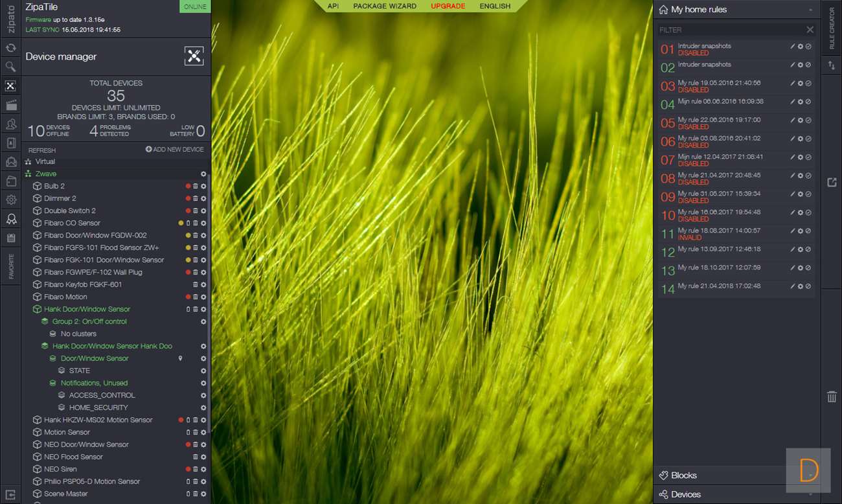Collapse the My home rules panel header

737,10
